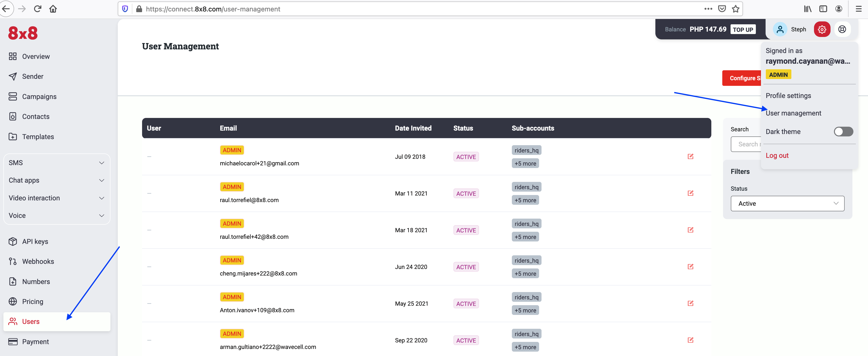Viewport: 868px width, 356px height.
Task: Edit user raul.torrefiel@8x8.com
Action: [690, 193]
